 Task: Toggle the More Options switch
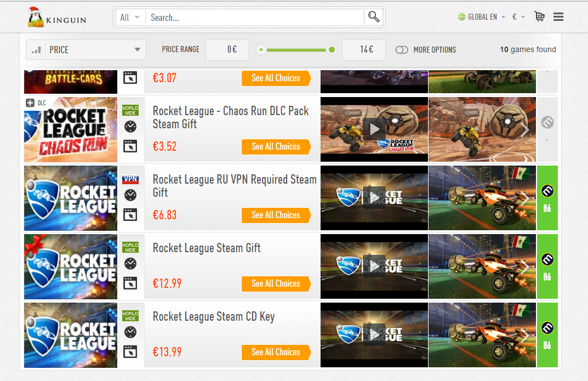402,50
